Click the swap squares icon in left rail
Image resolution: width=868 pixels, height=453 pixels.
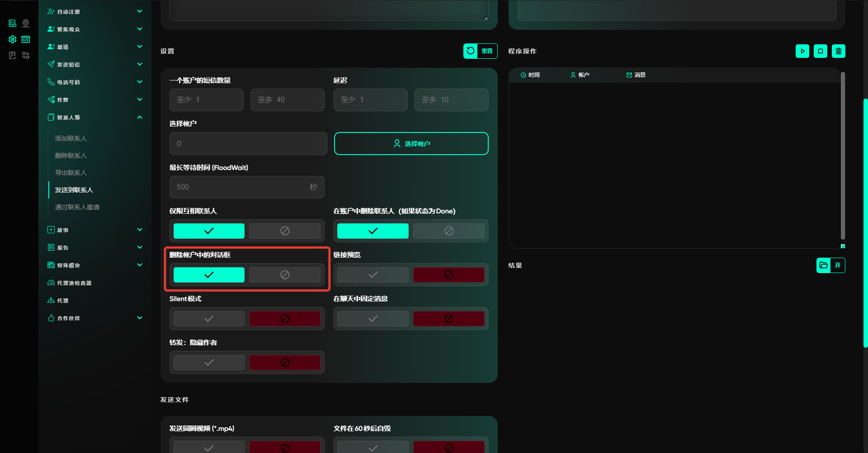coord(26,55)
